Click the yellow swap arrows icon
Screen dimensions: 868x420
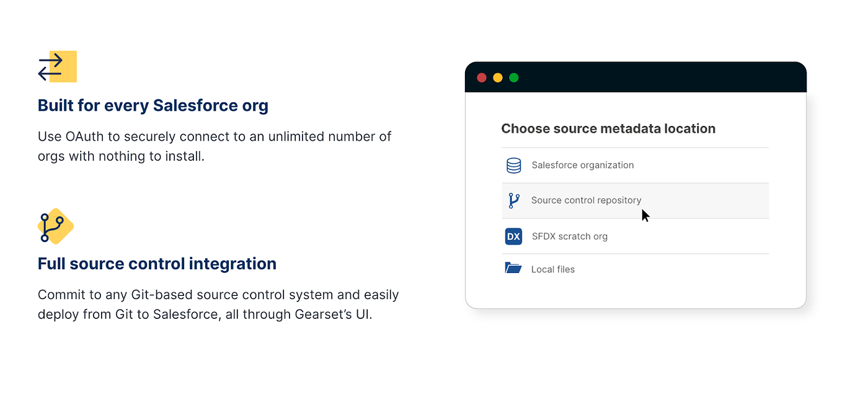[x=57, y=66]
